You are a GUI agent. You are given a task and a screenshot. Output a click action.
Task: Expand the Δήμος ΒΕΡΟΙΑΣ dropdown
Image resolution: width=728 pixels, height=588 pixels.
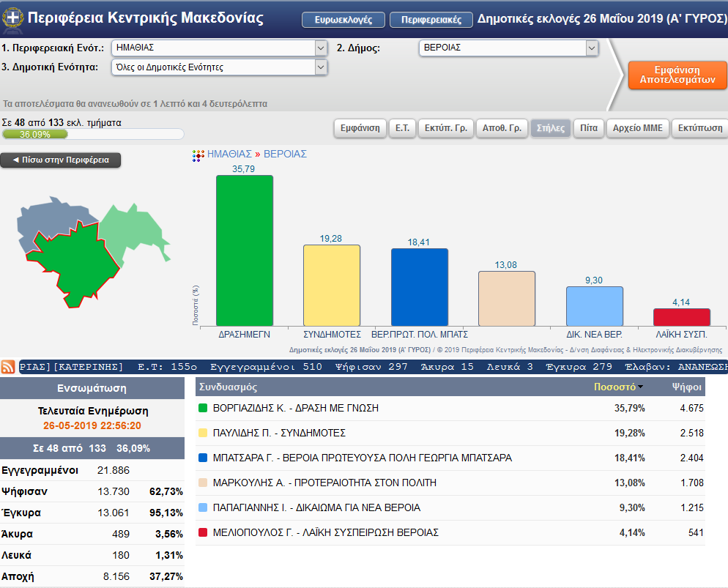pyautogui.click(x=592, y=48)
